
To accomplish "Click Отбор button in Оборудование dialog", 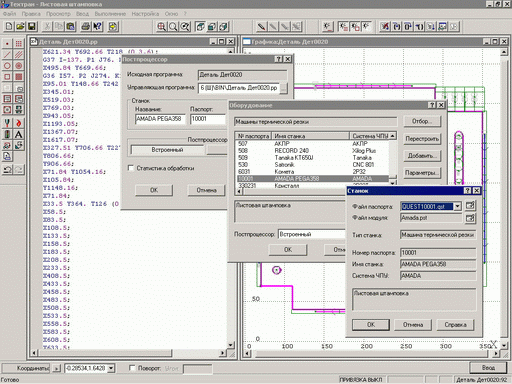I will [422, 121].
